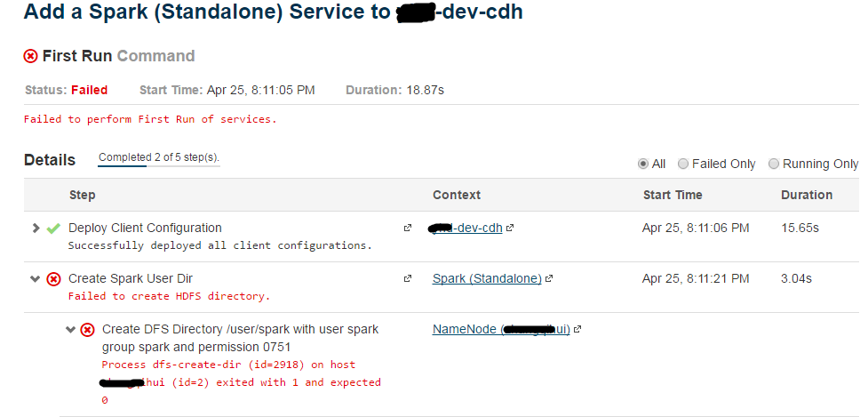Image resolution: width=868 pixels, height=417 pixels.
Task: Open the Spark (Standalone) context link
Action: [x=487, y=279]
